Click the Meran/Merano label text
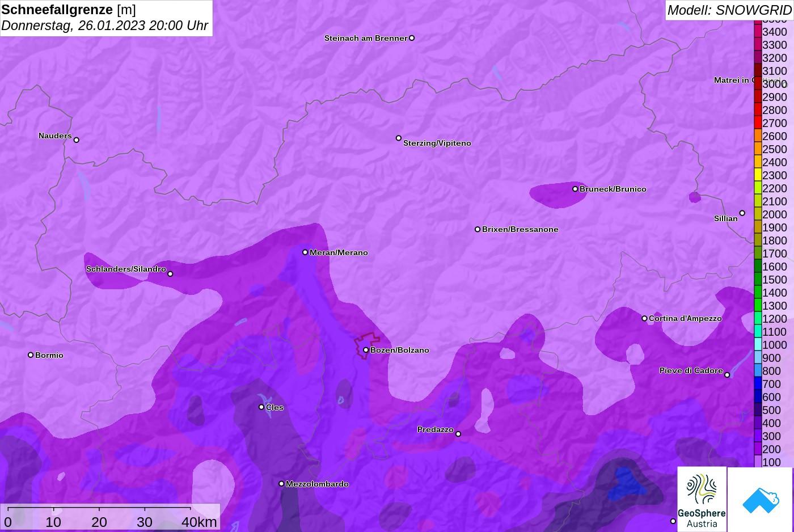This screenshot has width=794, height=532. pos(339,252)
